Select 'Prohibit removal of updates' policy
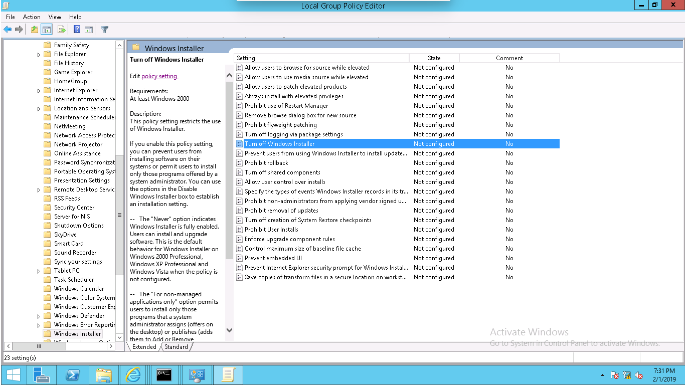Screen dimensions: 685x385 coord(281,211)
